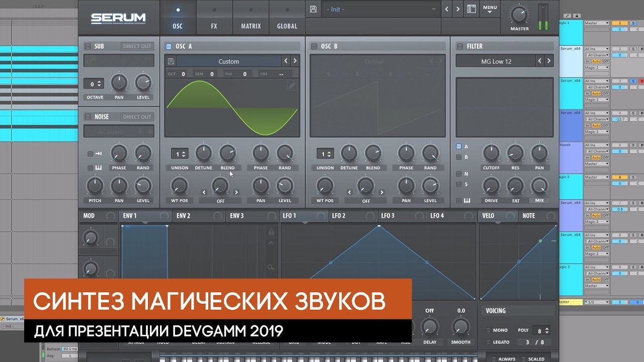Click the envelope zoom magnifier icon
The height and width of the screenshot is (362, 644).
click(x=271, y=267)
